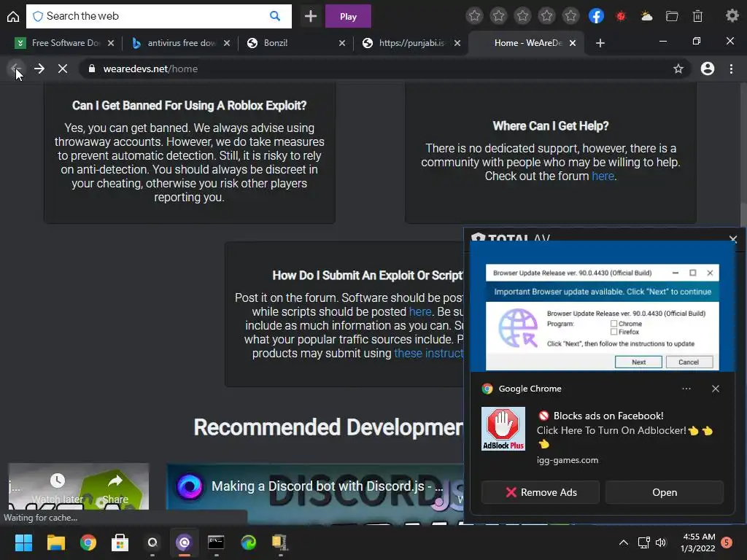Open the Discord bot video title

click(x=328, y=486)
